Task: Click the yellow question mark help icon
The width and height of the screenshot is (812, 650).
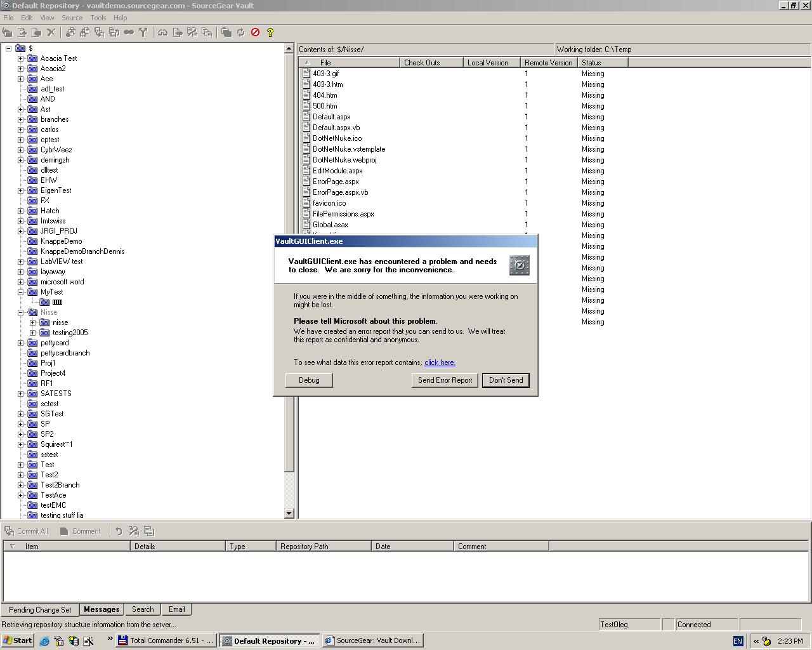Action: click(x=270, y=32)
